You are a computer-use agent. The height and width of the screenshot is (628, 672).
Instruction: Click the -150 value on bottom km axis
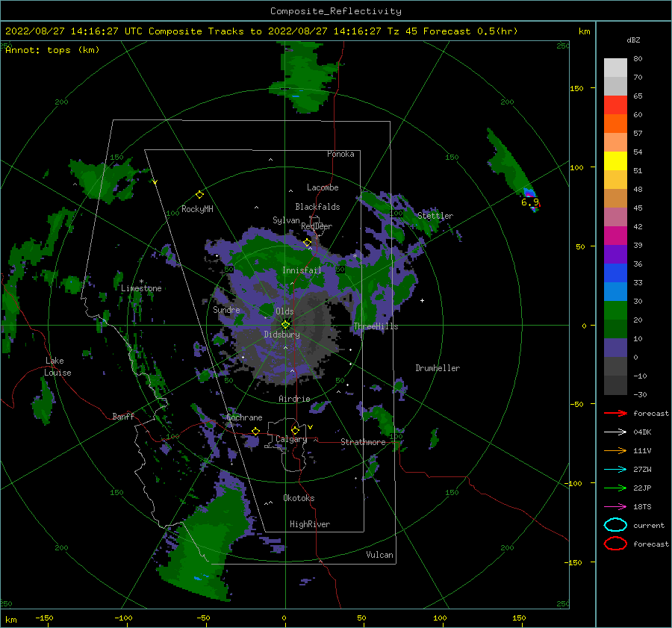tap(44, 618)
